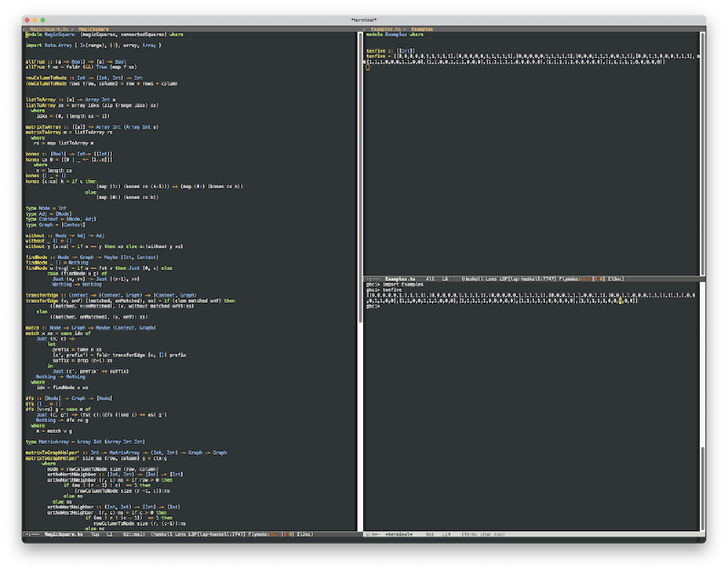Click the *terminal* window title text
Screen dimensions: 728x572
(x=363, y=20)
